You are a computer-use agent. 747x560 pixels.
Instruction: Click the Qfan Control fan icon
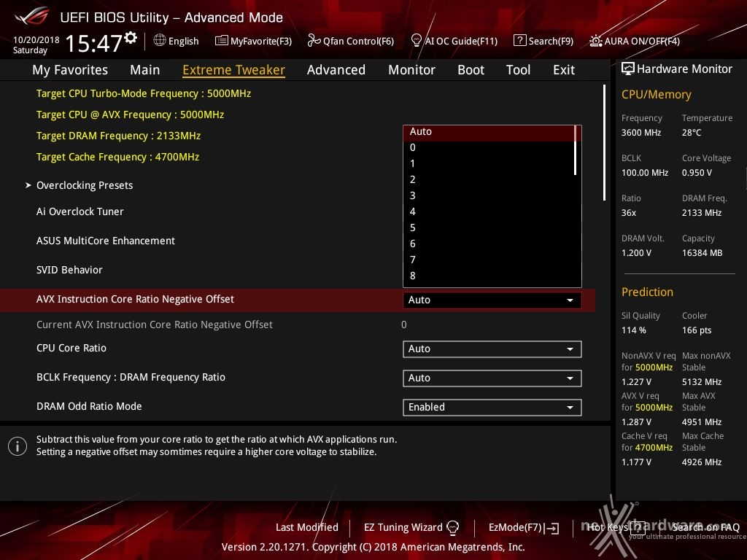pos(314,41)
